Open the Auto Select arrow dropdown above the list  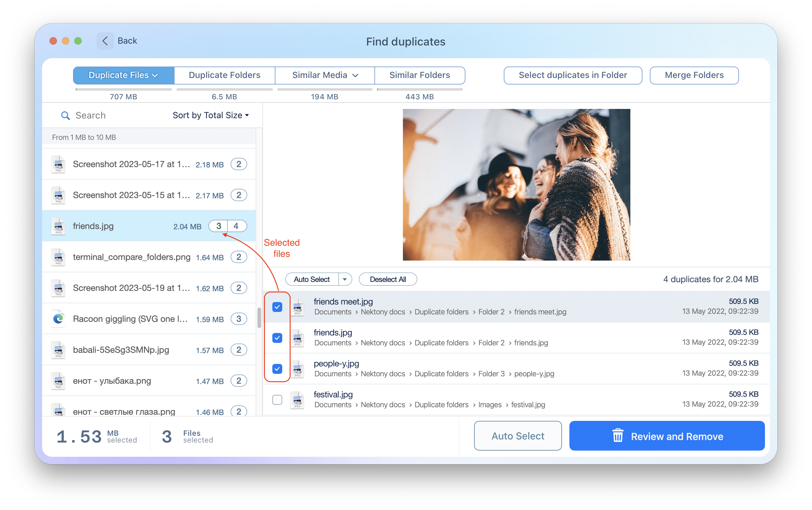point(345,279)
